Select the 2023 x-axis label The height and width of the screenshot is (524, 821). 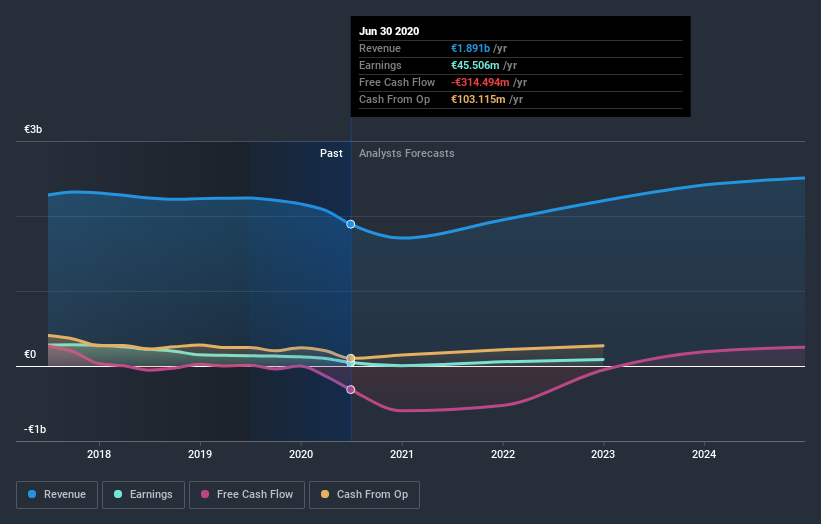click(603, 454)
